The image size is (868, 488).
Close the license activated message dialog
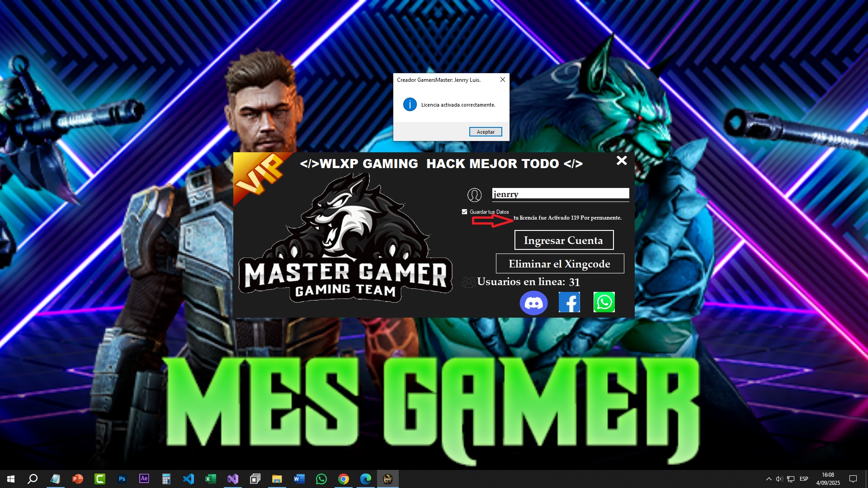click(502, 80)
